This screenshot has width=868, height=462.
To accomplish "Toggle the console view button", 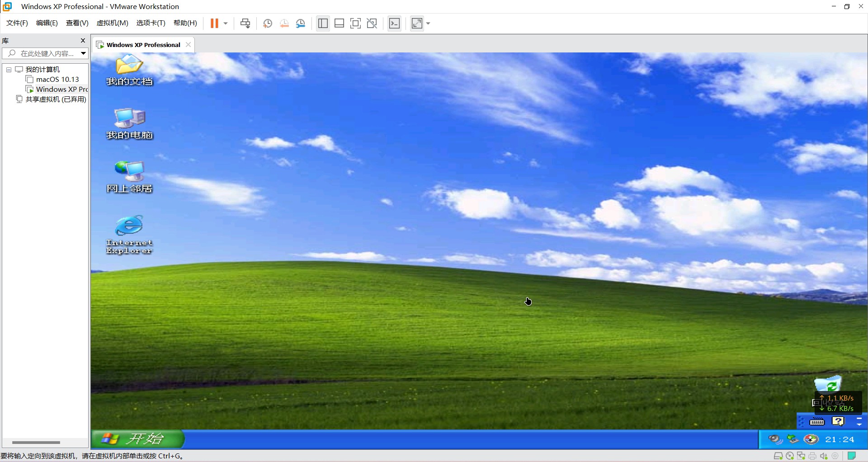I will pyautogui.click(x=394, y=24).
